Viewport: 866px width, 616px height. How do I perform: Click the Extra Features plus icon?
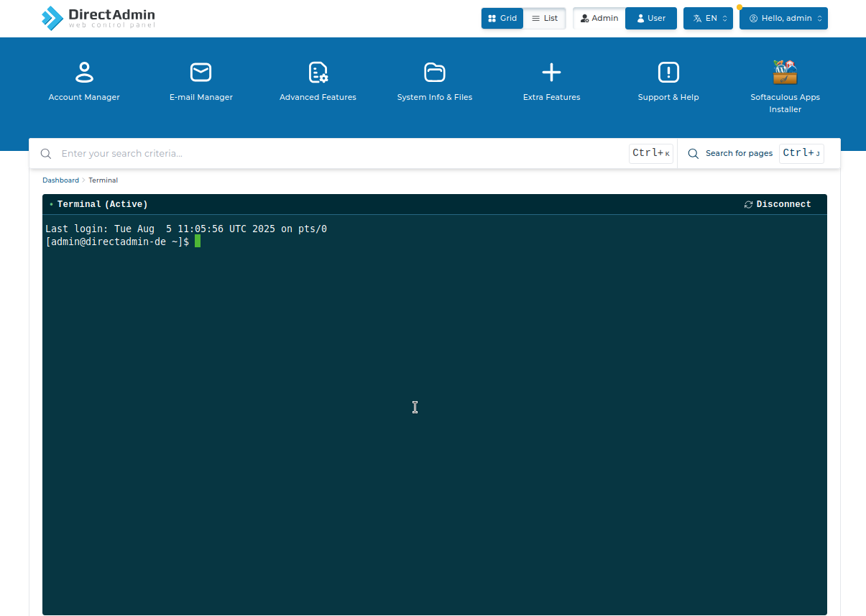coord(551,72)
